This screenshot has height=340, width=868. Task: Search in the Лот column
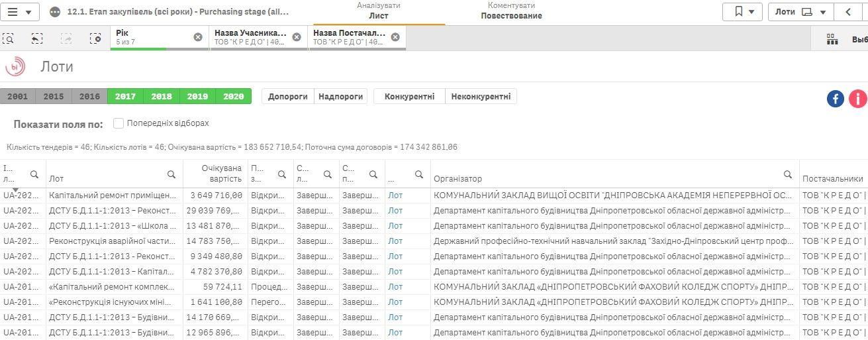[x=171, y=174]
